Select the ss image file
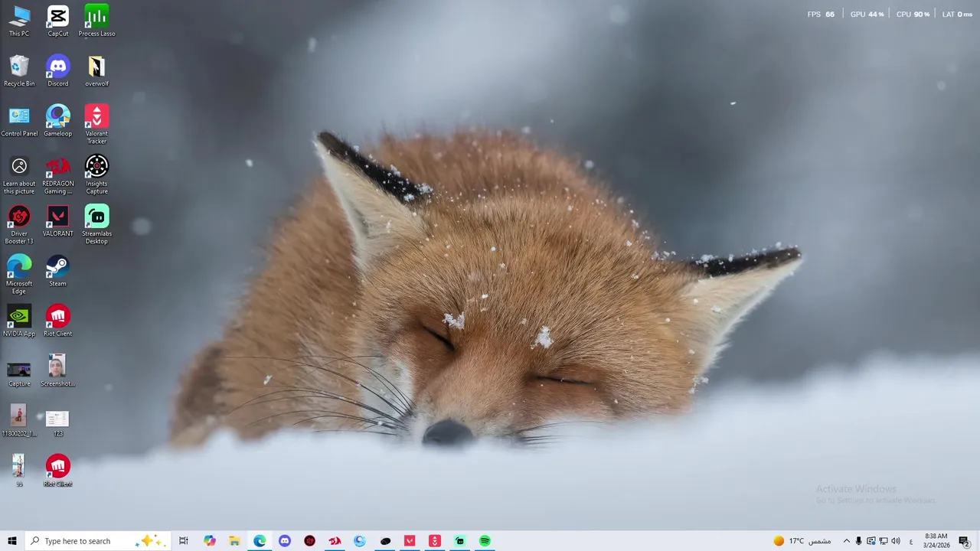 point(19,471)
